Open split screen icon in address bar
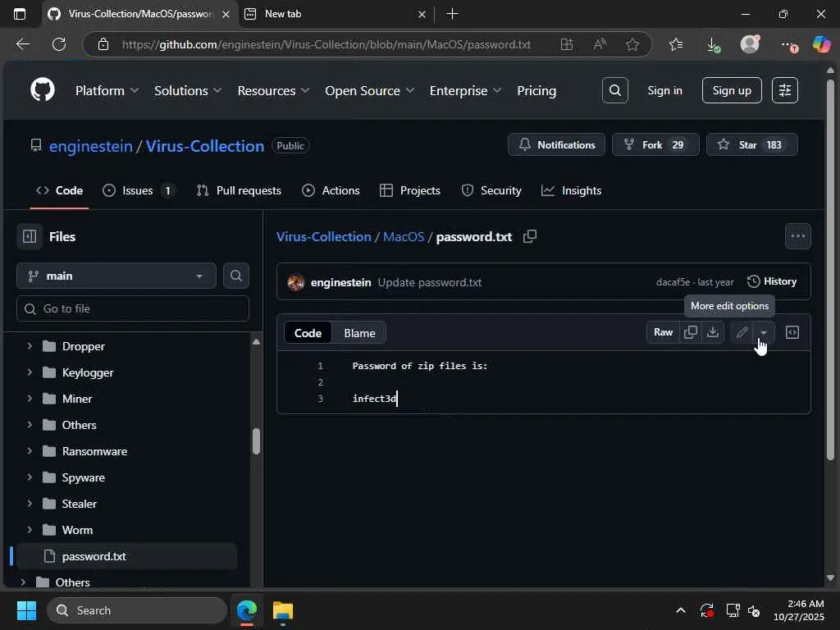 pos(566,44)
